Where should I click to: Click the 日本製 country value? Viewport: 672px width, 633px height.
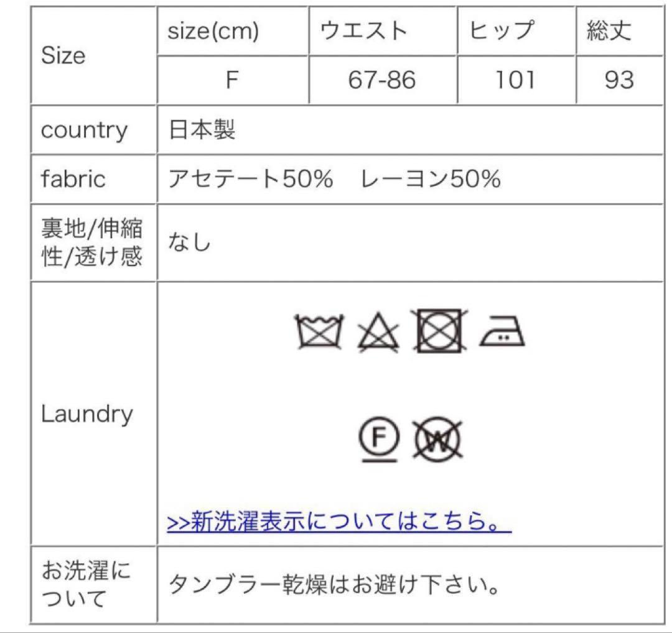(x=202, y=129)
